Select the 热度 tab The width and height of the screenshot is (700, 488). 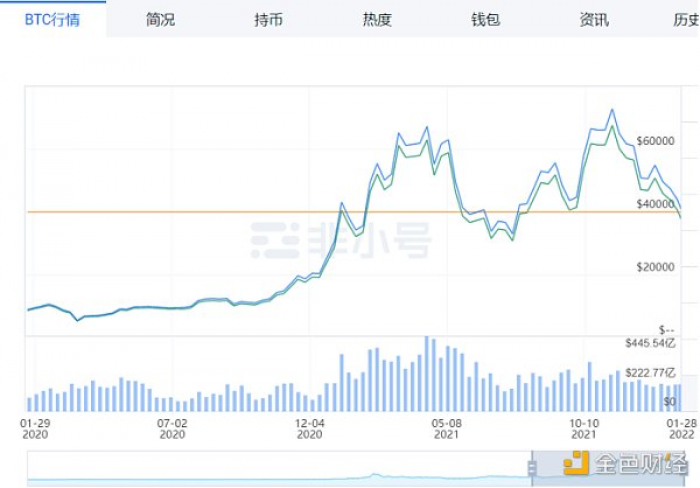pos(377,20)
